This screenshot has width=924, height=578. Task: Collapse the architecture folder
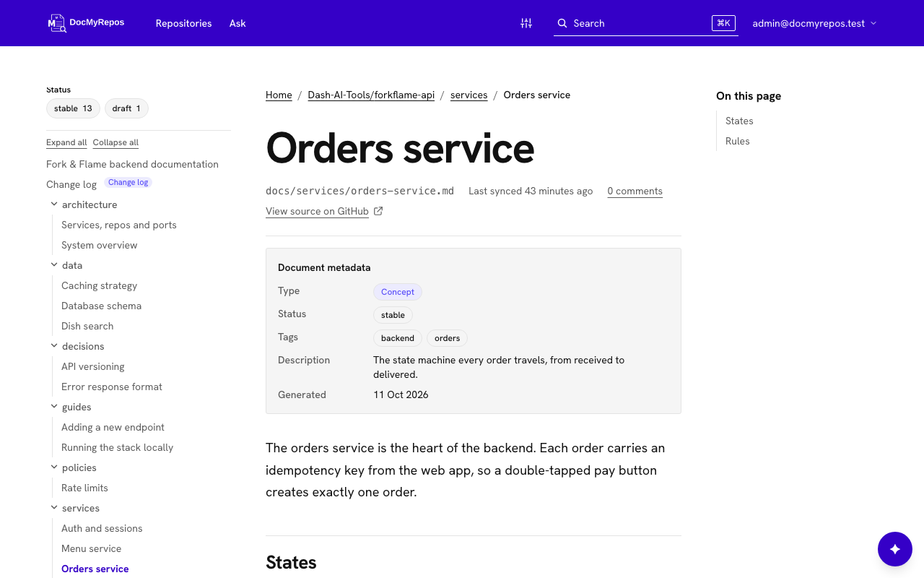point(54,204)
